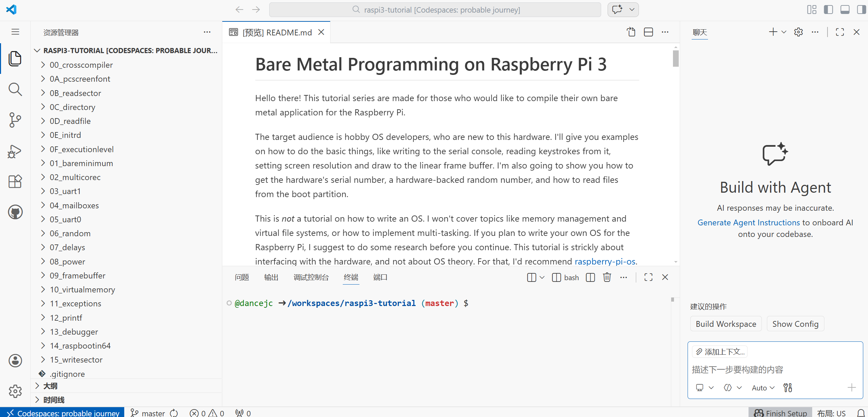Click the Build Workspace button
Screen dimensions: 868x417
726,324
